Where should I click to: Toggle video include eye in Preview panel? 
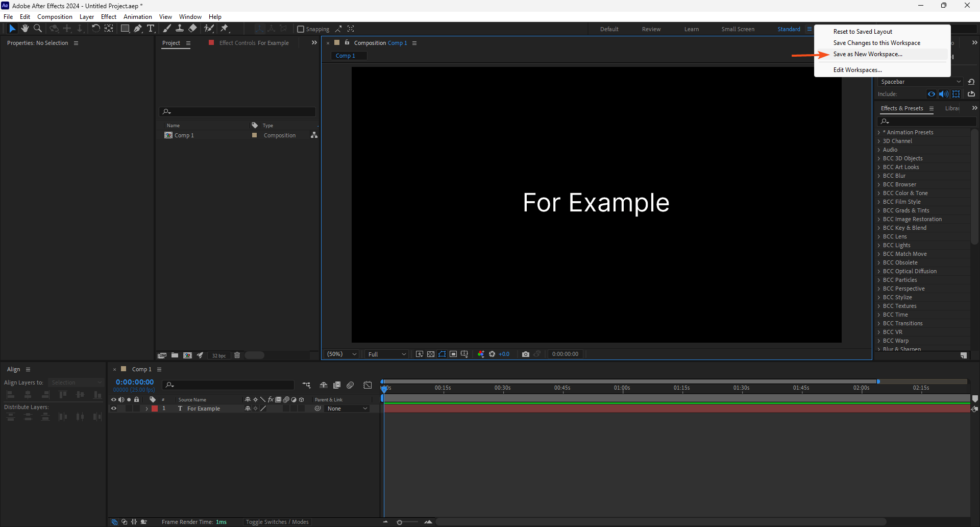[x=932, y=94]
